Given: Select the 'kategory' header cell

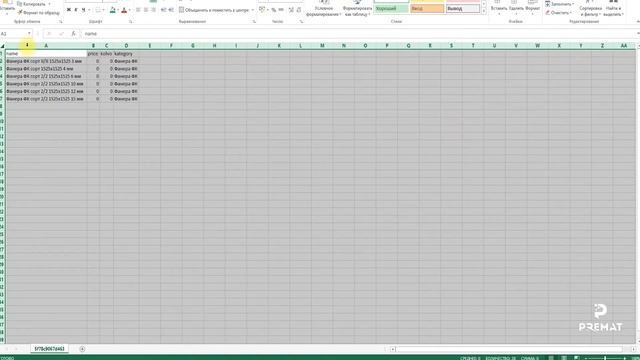Looking at the screenshot, I should (x=126, y=53).
